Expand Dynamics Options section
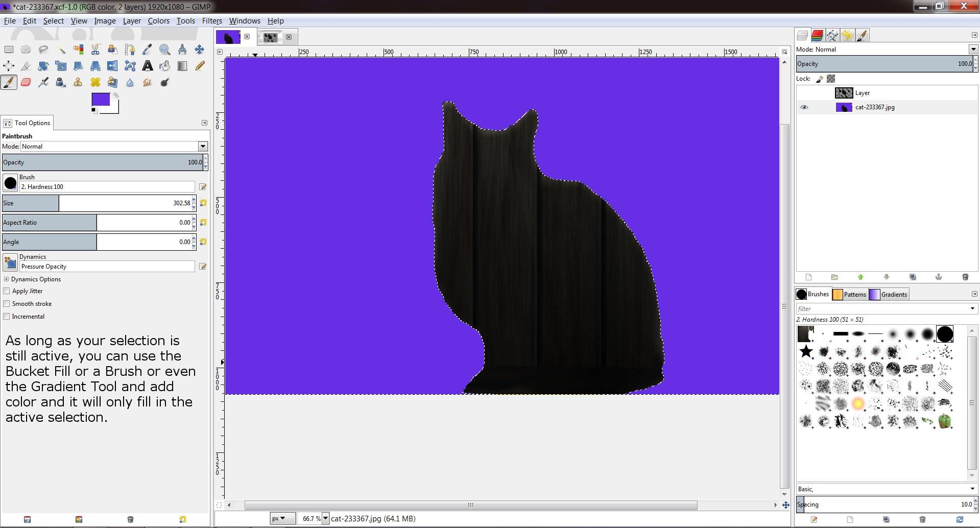Image resolution: width=980 pixels, height=528 pixels. [x=7, y=279]
